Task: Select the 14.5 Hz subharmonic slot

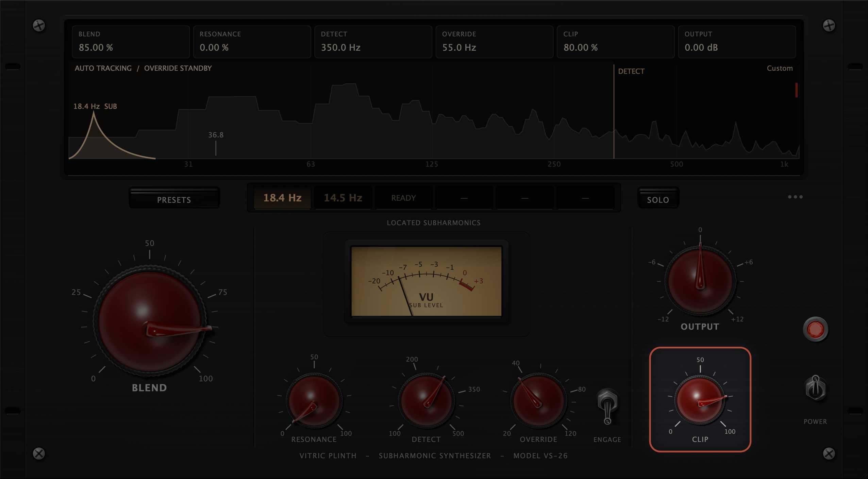Action: pyautogui.click(x=343, y=198)
